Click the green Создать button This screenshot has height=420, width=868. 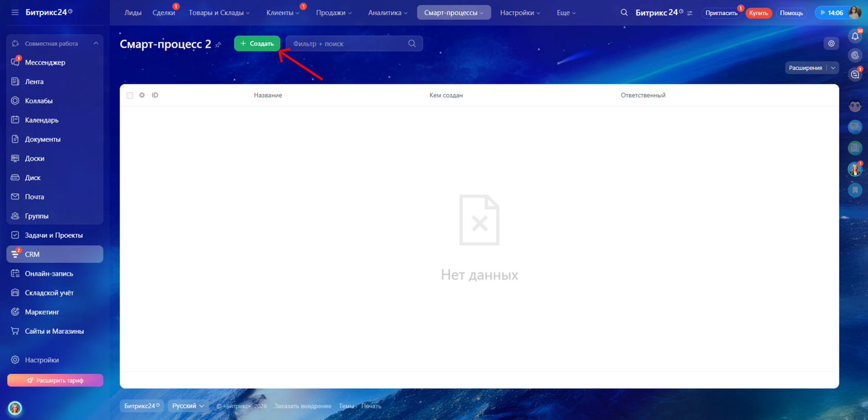(x=257, y=43)
